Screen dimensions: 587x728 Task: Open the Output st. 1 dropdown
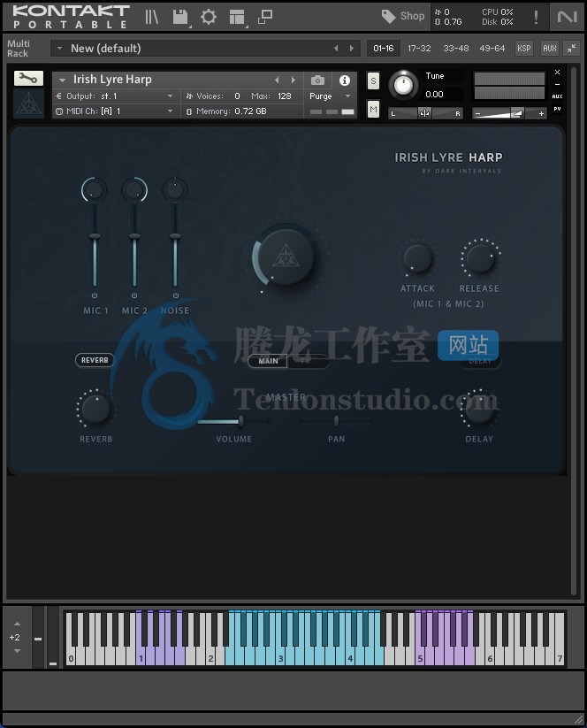114,96
